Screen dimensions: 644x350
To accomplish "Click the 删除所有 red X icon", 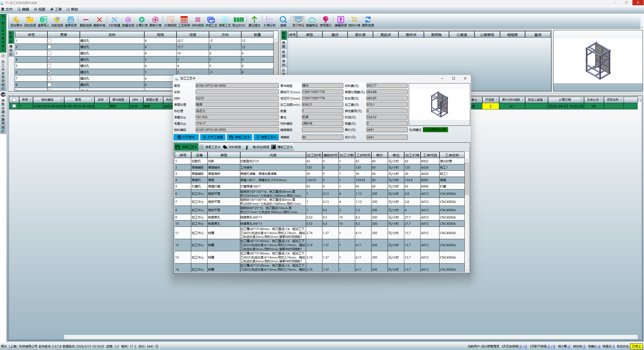I will click(x=99, y=20).
